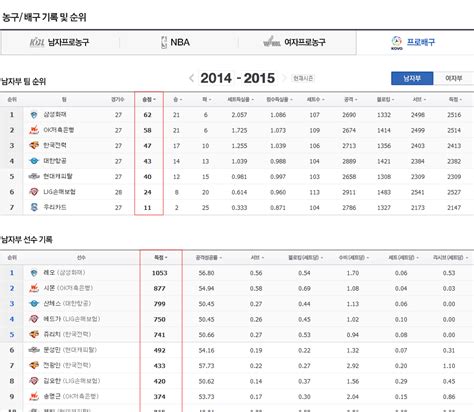Sort player records by 리시브(세트당) column
The height and width of the screenshot is (412, 474).
coord(450,258)
